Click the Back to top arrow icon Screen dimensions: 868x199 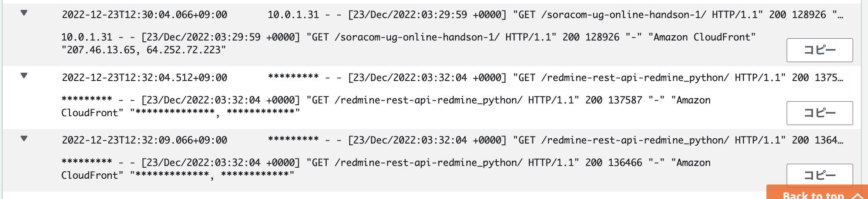tap(857, 196)
